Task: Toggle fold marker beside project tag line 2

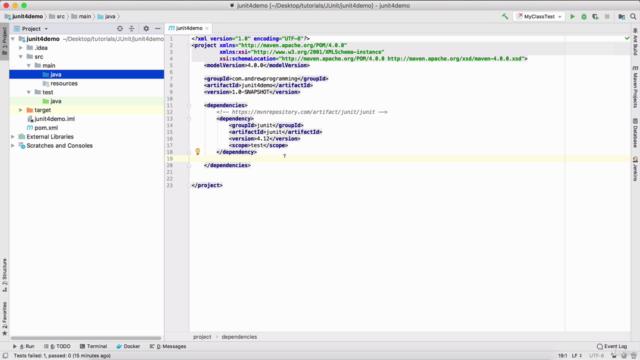Action: pyautogui.click(x=189, y=46)
